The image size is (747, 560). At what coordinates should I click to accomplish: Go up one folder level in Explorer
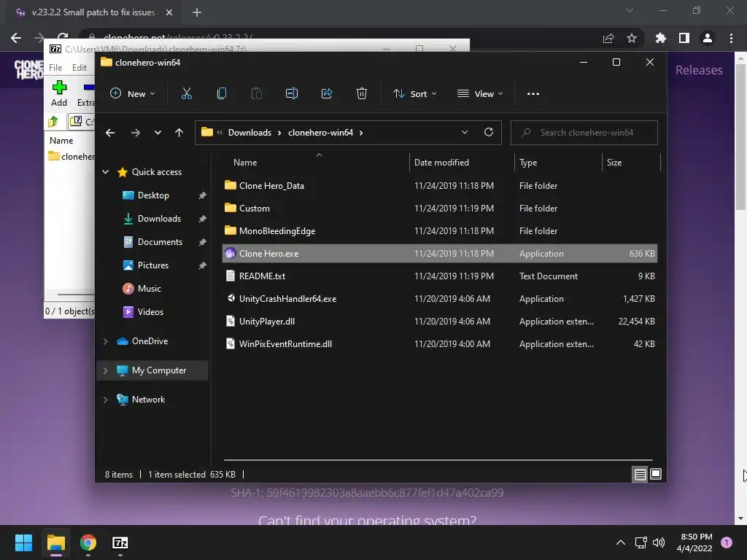click(x=179, y=133)
